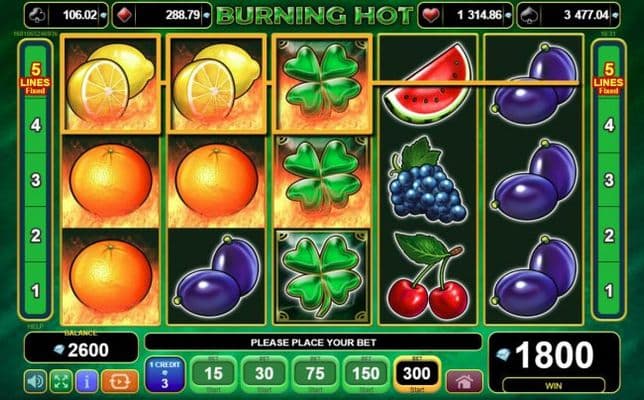The width and height of the screenshot is (644, 400).
Task: Open the clubs jackpot counter
Action: (x=67, y=15)
